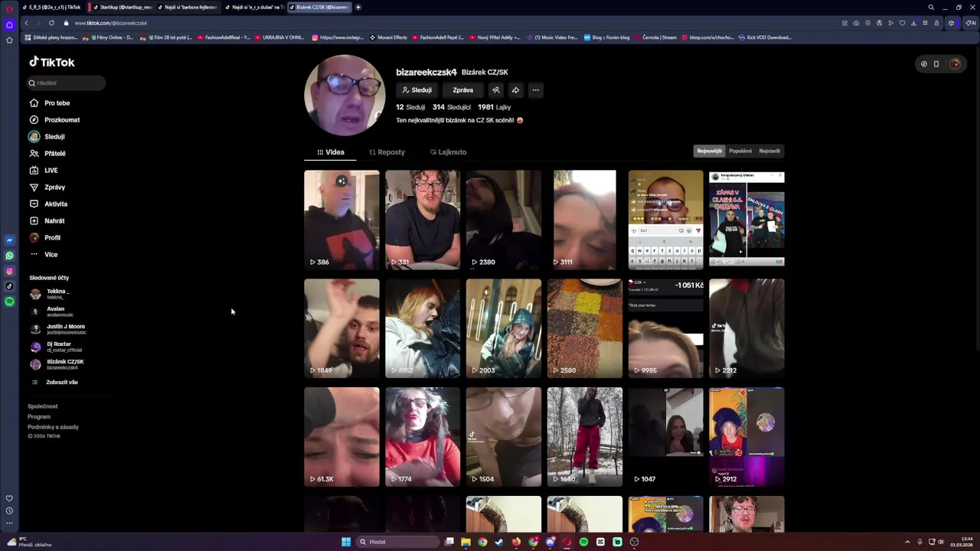Click the Windows taskbar Hledat search box
Screen dimensions: 980x551
(x=399, y=542)
